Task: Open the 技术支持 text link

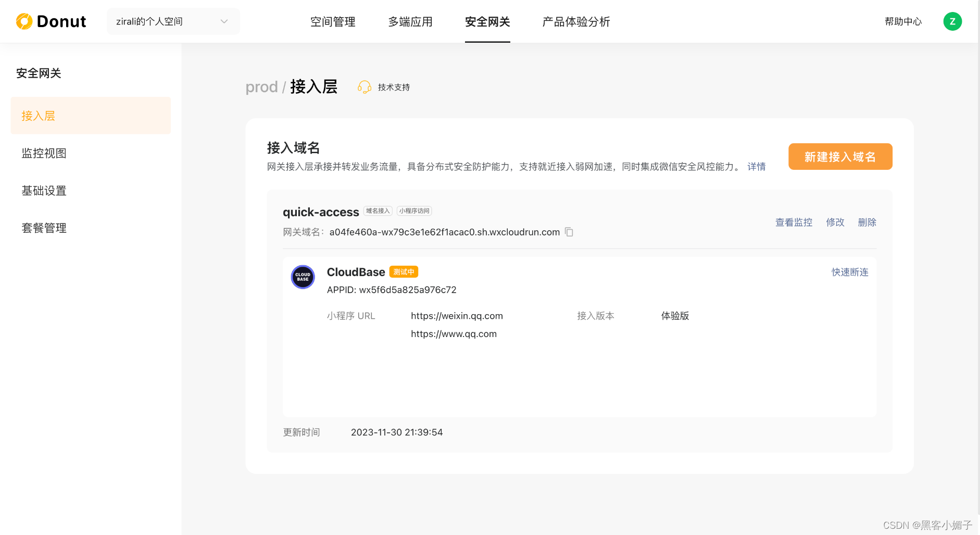Action: 394,87
